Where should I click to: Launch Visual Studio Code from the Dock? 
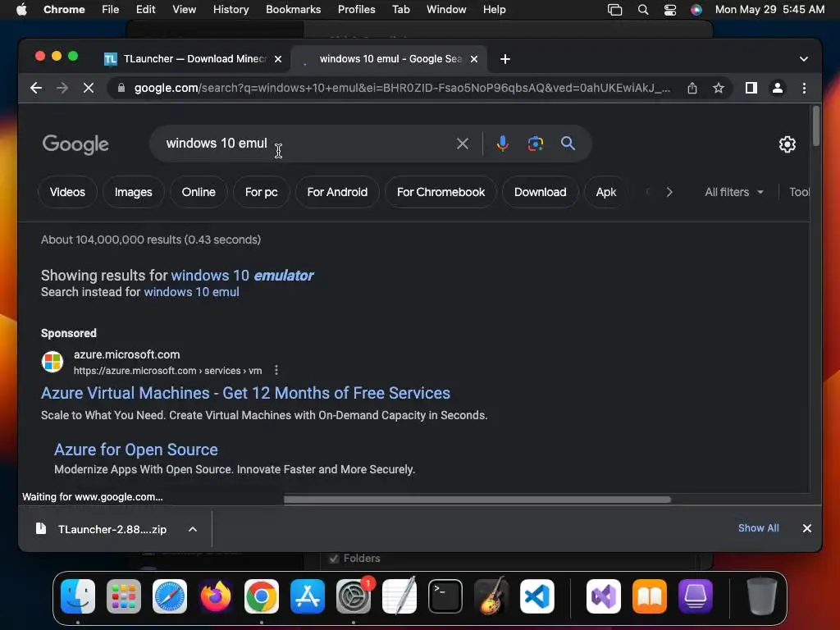537,596
